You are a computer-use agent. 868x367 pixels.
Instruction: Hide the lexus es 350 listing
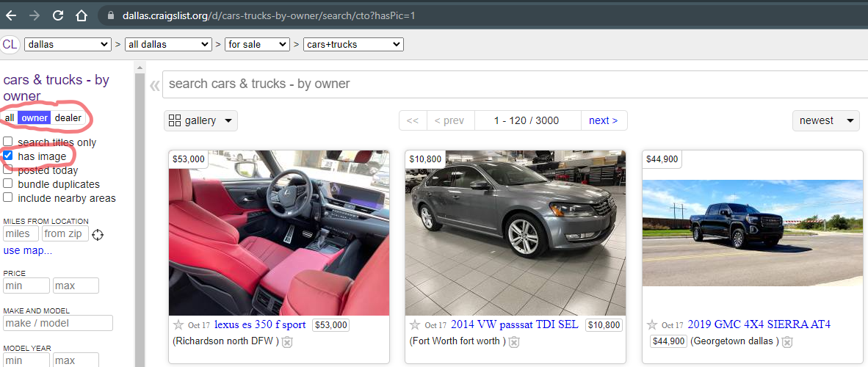[x=286, y=342]
